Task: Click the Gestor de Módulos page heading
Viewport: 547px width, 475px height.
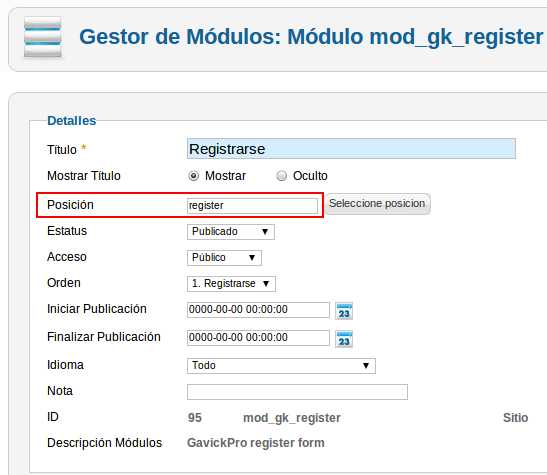Action: (x=311, y=37)
